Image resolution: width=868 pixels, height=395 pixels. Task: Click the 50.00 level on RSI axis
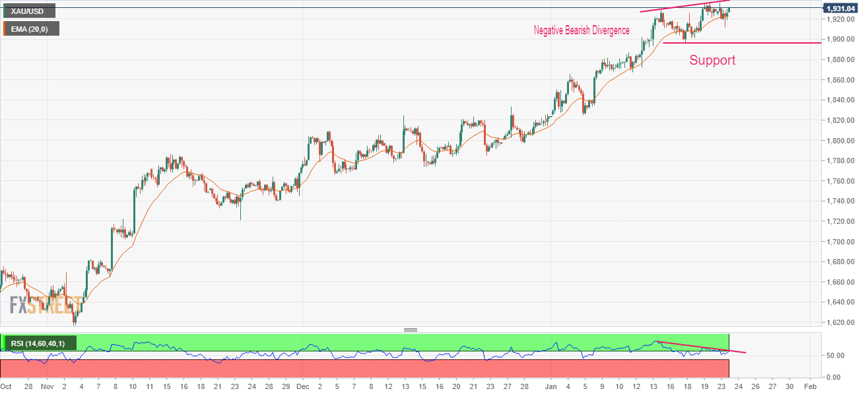click(836, 355)
